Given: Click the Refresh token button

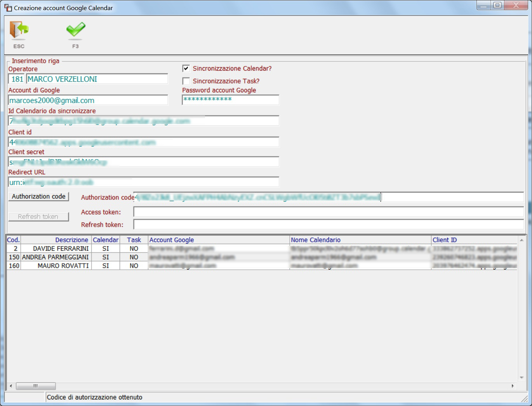Looking at the screenshot, I should (38, 217).
